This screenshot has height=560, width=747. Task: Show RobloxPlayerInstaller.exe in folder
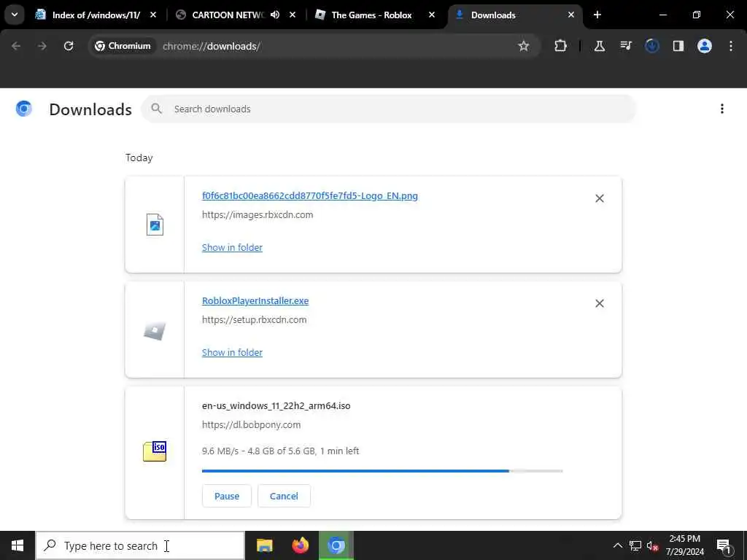click(x=232, y=353)
